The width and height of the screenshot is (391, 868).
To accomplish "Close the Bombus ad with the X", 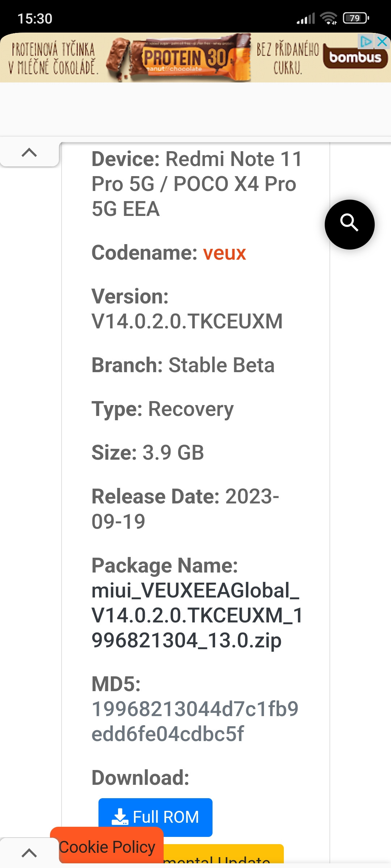I will pos(382,42).
